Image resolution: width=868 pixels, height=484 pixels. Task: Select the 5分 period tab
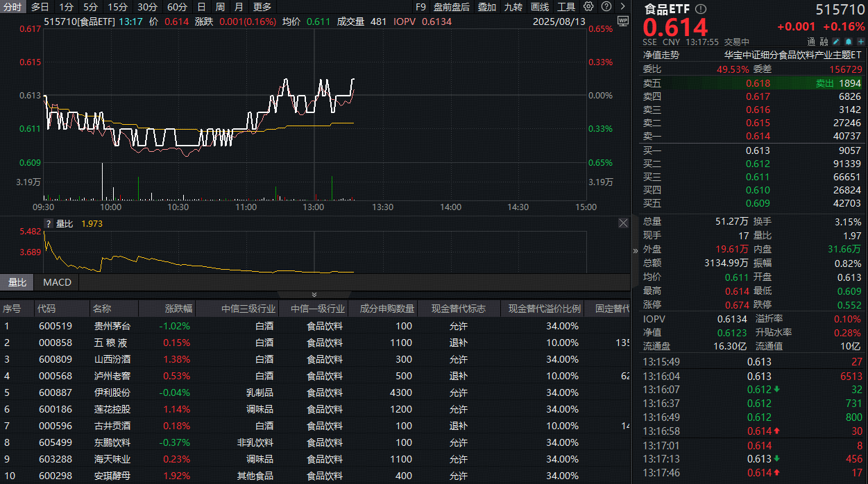tap(90, 7)
